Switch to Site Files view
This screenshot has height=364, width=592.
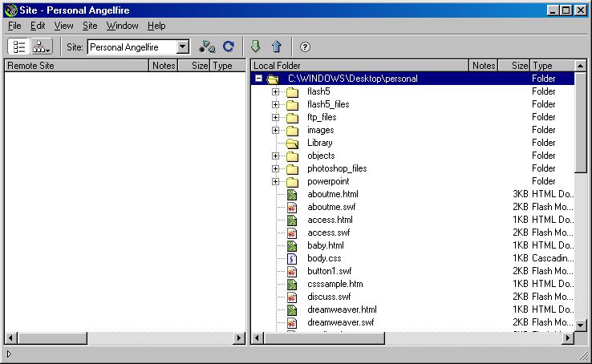pos(19,47)
